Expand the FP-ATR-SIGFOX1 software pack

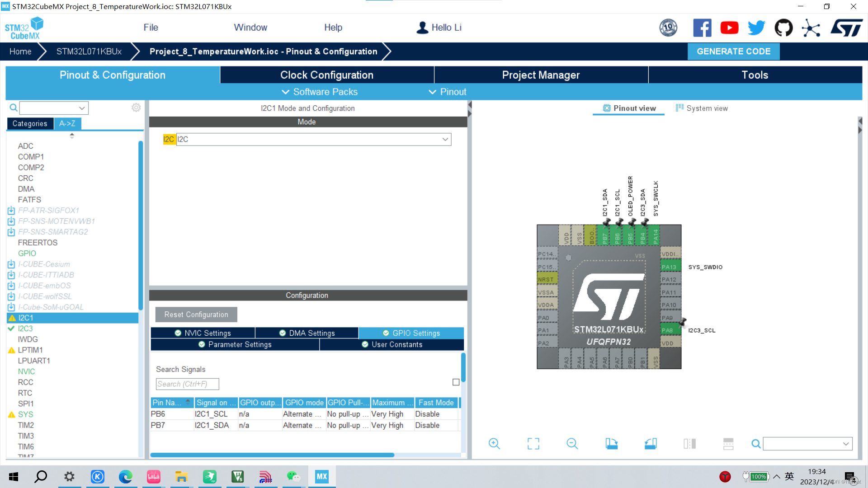[48, 210]
